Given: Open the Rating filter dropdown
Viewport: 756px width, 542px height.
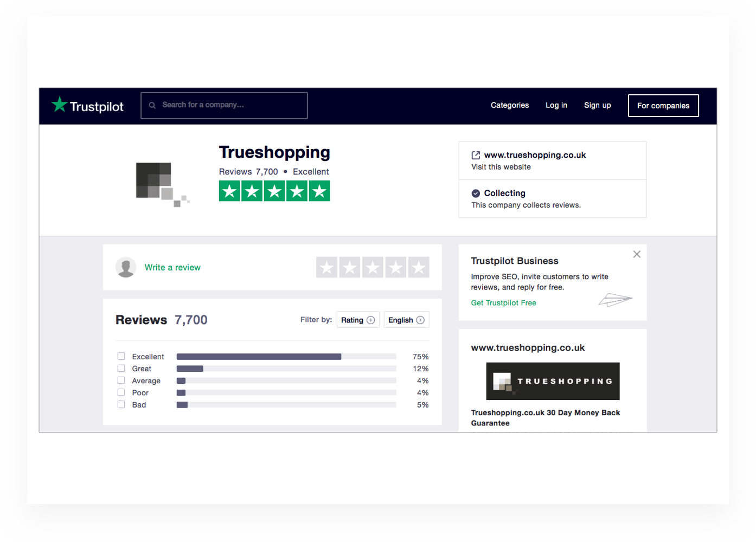Looking at the screenshot, I should pos(358,320).
